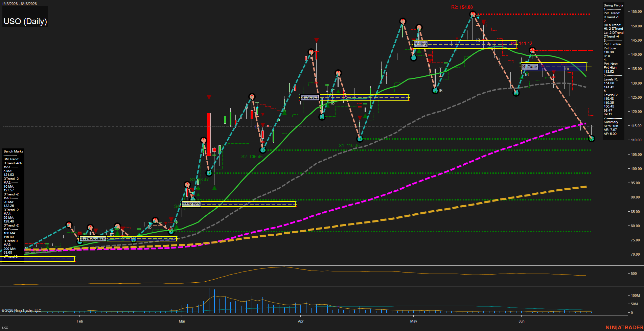Click the F0 label in June box
This screenshot has width=644, height=331.
tap(567, 69)
